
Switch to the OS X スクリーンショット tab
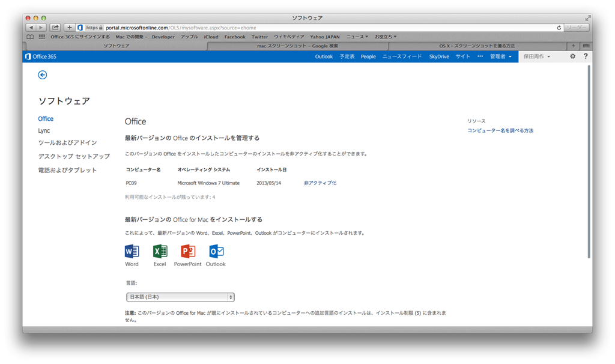(477, 46)
